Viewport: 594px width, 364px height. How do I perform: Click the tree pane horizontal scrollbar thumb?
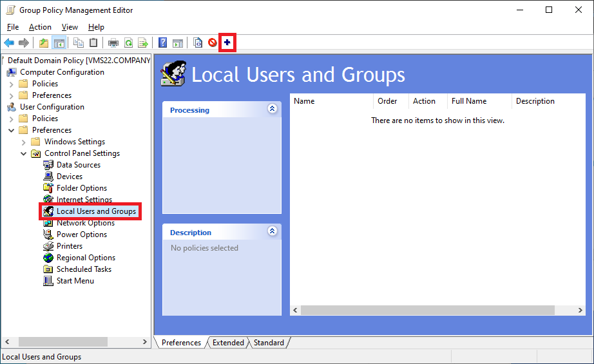coord(63,341)
